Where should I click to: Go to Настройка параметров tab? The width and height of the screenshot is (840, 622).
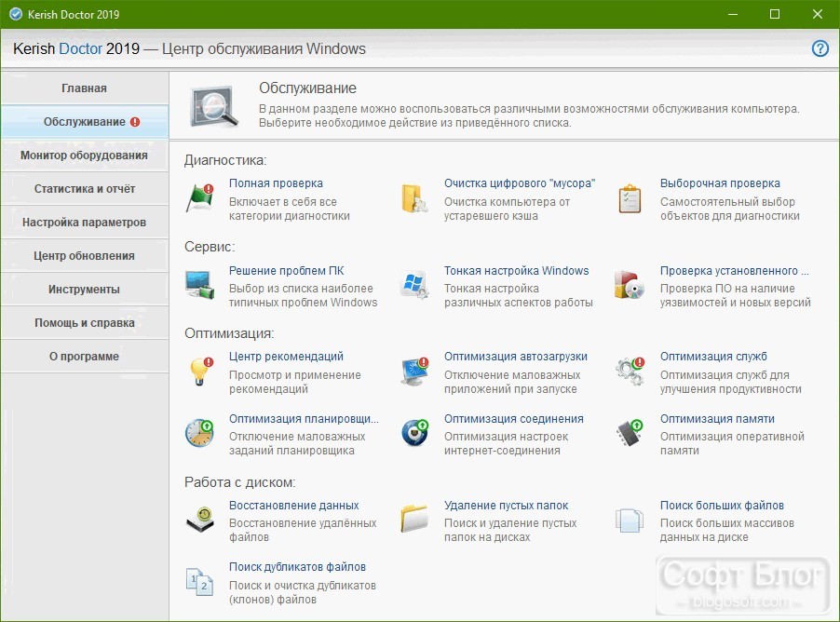click(84, 223)
